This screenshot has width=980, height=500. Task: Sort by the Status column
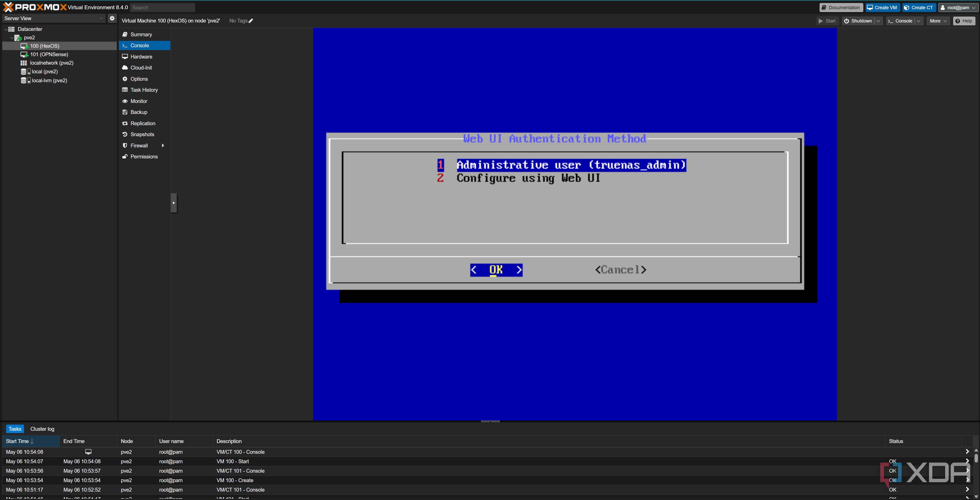click(923, 441)
